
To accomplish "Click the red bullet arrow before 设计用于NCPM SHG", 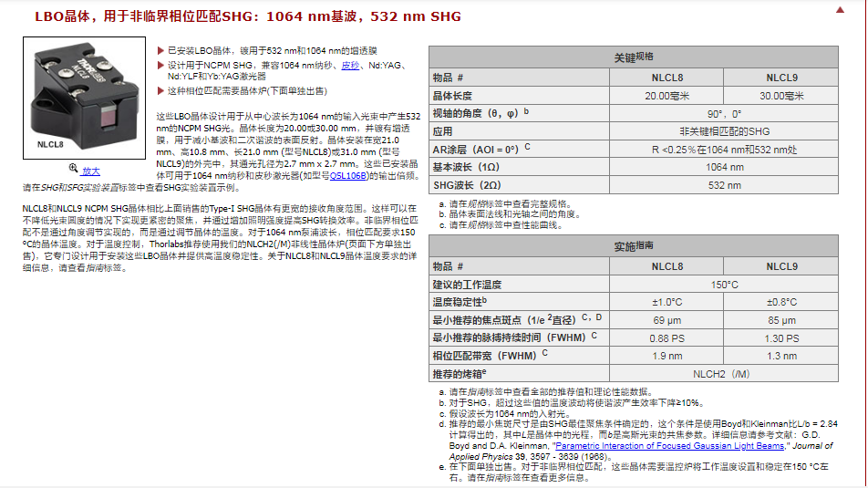I will (x=162, y=67).
